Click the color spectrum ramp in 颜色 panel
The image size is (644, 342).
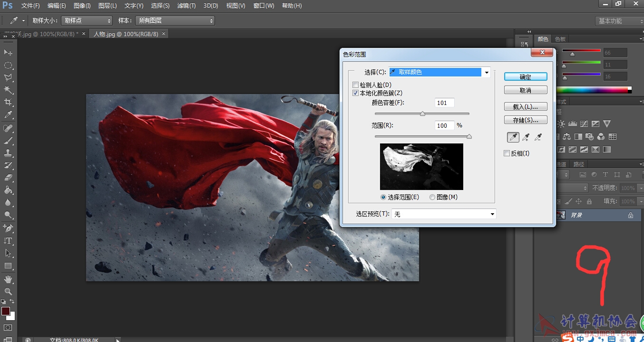coord(594,90)
